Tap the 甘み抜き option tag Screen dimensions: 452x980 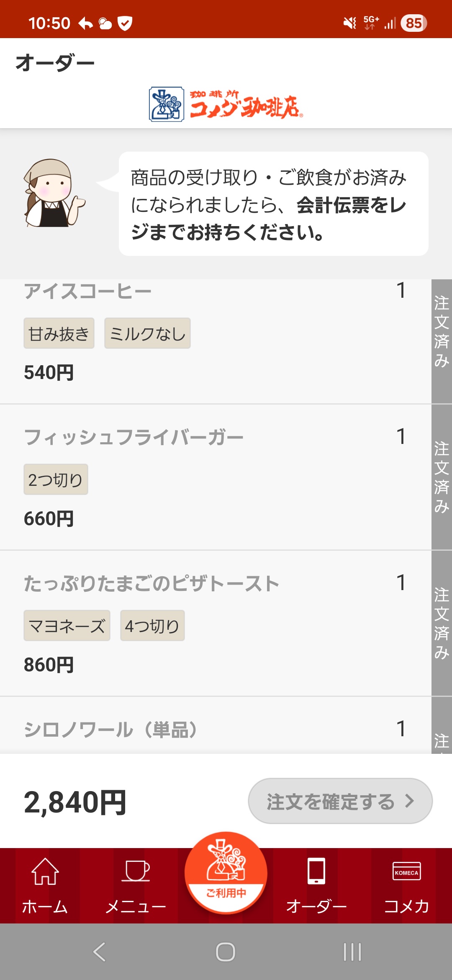(59, 333)
